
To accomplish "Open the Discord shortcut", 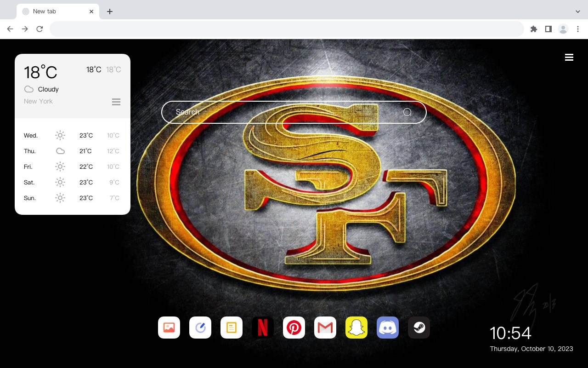I will point(388,328).
